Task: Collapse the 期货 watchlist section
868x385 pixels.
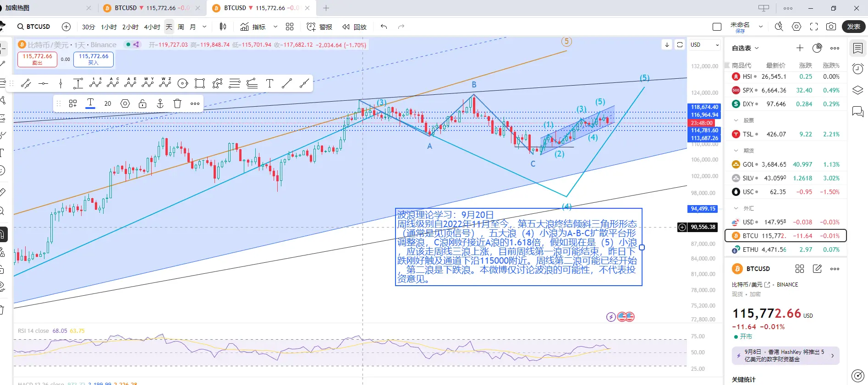Action: coord(736,151)
